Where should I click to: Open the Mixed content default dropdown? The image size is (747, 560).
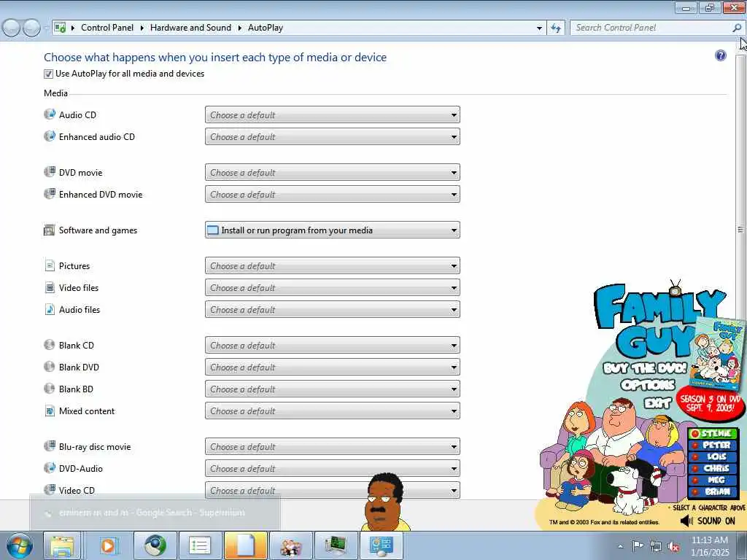click(333, 411)
